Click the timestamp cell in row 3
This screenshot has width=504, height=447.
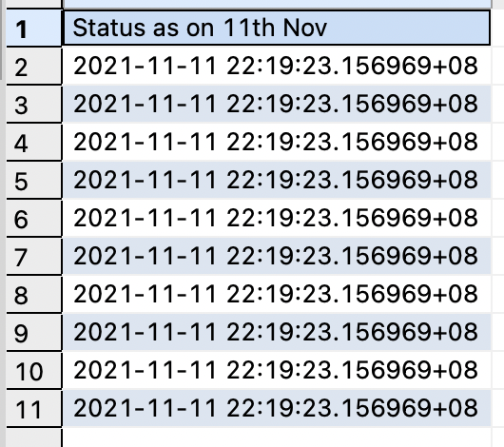(x=277, y=104)
